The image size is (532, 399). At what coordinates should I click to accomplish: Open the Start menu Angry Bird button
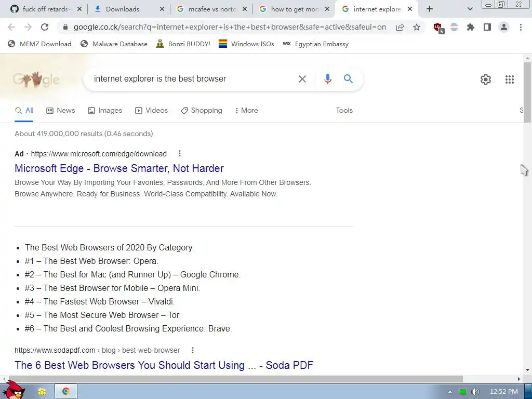(x=14, y=390)
